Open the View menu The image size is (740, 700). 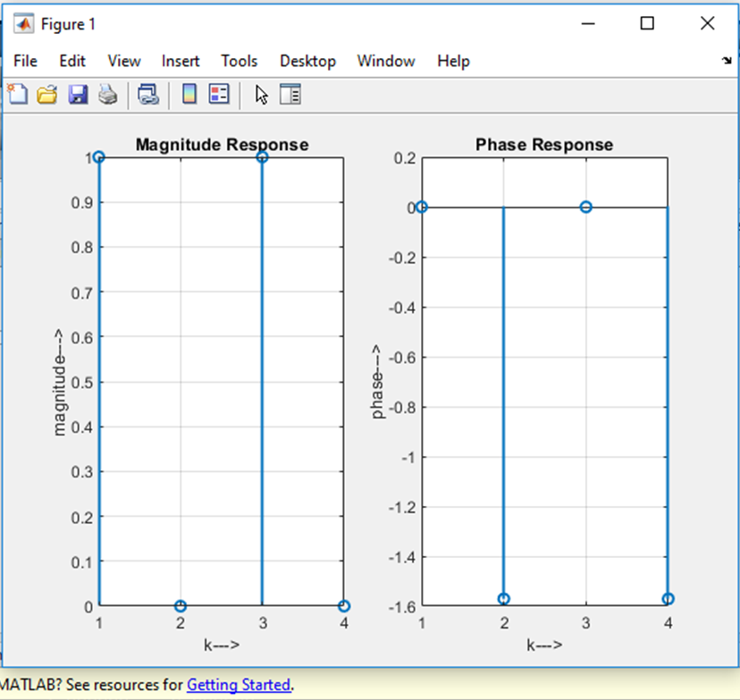124,61
